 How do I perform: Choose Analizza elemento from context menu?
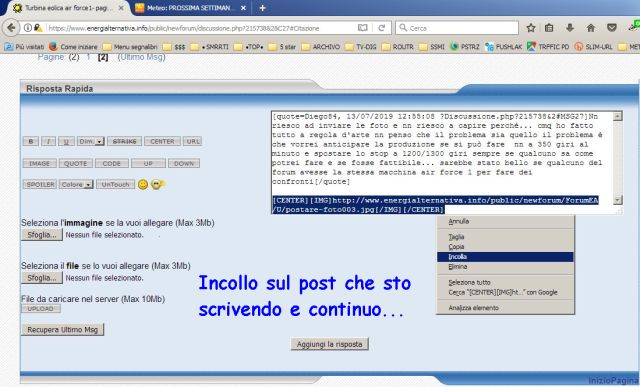(x=505, y=308)
